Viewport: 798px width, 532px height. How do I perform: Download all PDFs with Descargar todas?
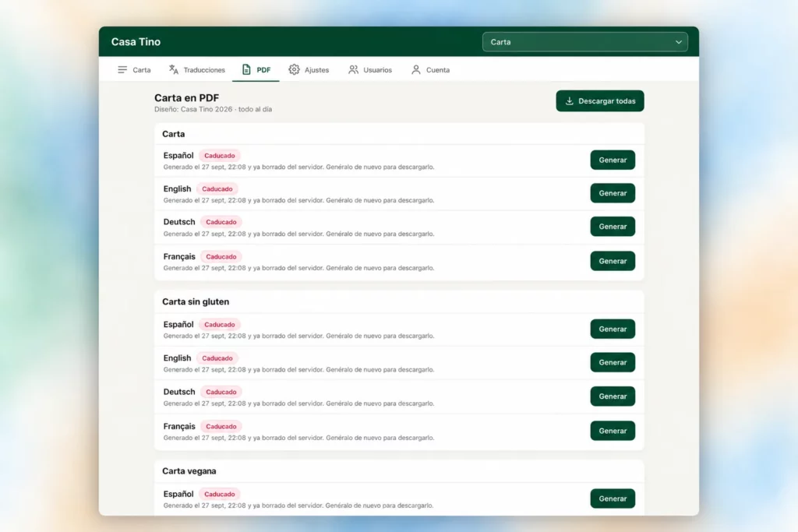[x=600, y=101]
